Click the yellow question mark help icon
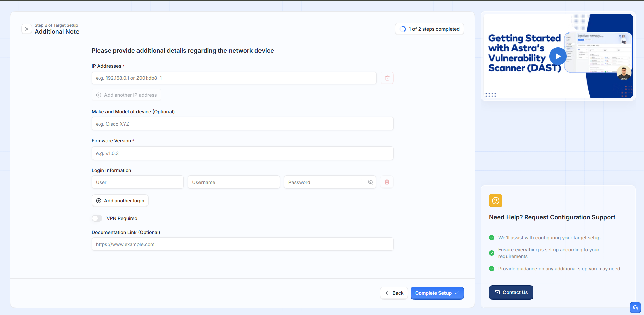 pos(496,201)
